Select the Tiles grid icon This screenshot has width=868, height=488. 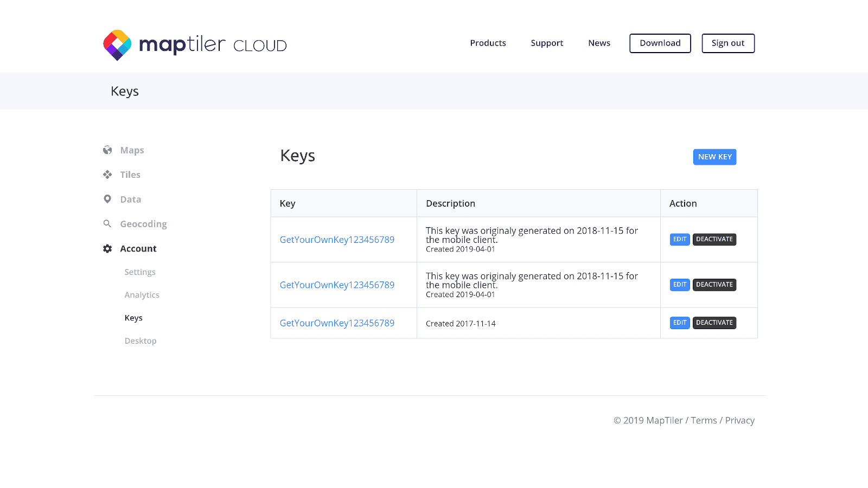click(x=107, y=174)
